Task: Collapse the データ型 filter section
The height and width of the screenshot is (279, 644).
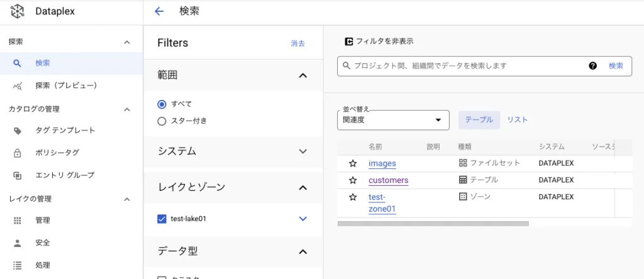Action: tap(303, 251)
